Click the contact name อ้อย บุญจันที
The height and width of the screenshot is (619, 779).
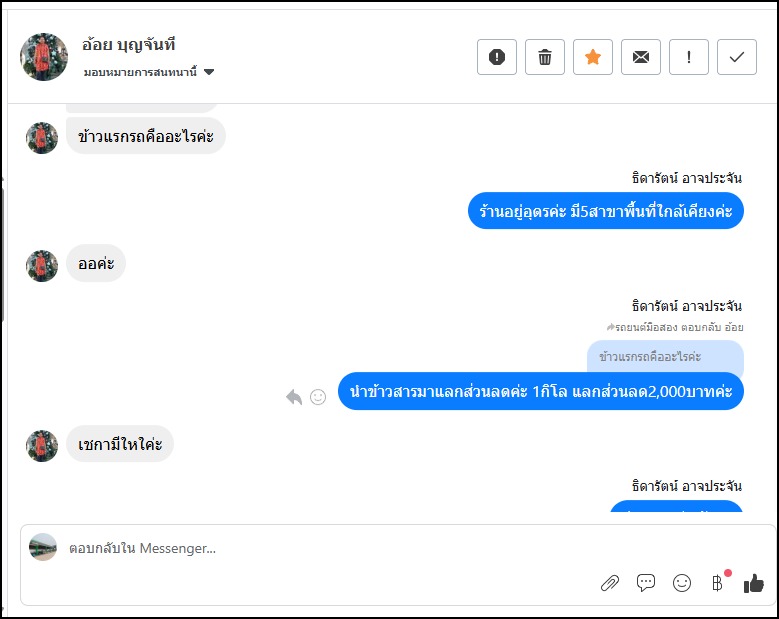pyautogui.click(x=129, y=45)
